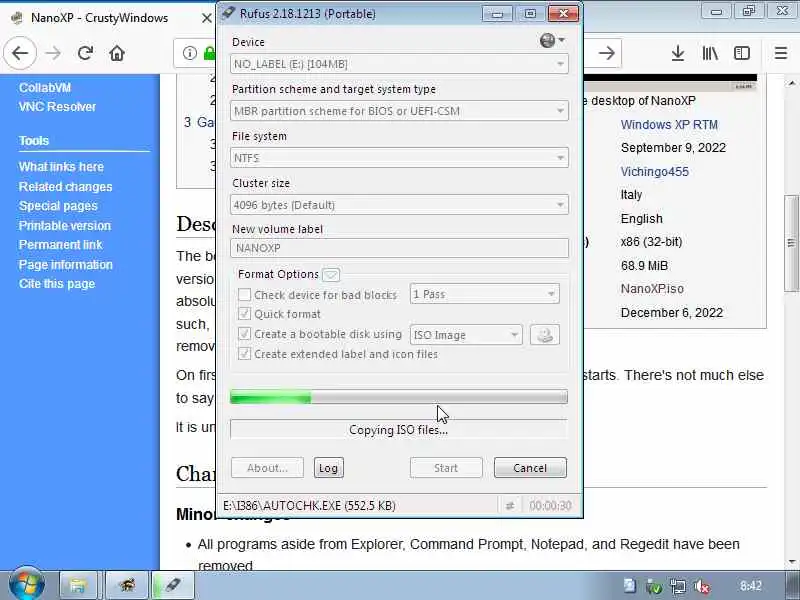Viewport: 800px width, 600px height.
Task: Click the elapsed timer 00:00:30
Action: (550, 506)
